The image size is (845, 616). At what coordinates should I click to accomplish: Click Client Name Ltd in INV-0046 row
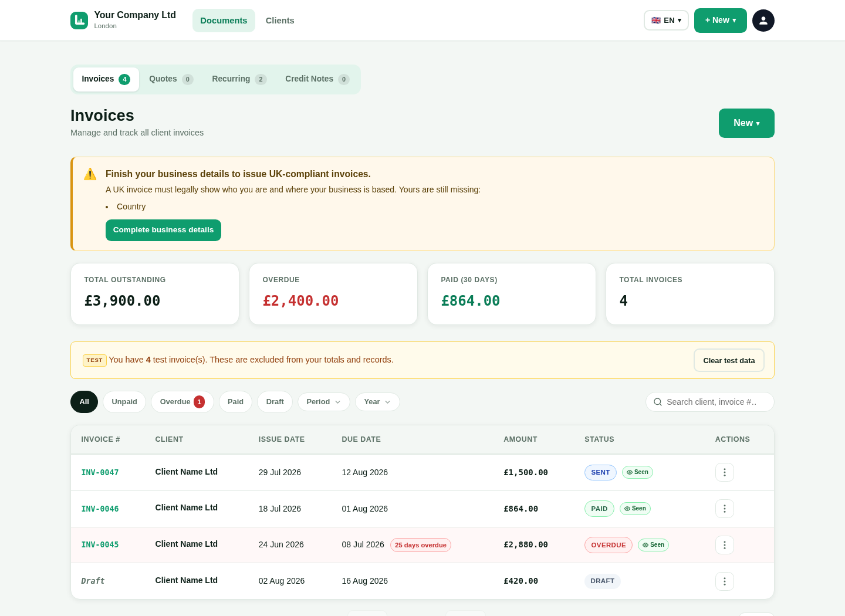tap(187, 508)
